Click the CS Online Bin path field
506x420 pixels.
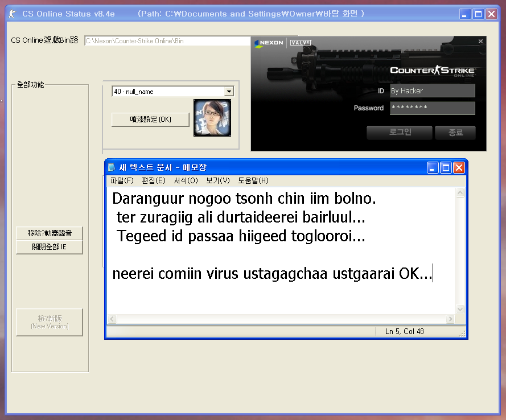[167, 41]
